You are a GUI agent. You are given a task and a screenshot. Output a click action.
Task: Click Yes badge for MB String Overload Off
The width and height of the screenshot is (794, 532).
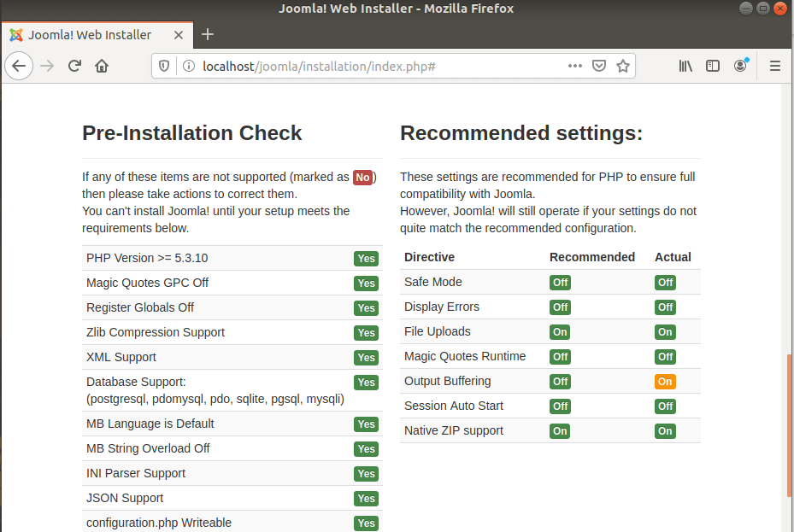pyautogui.click(x=366, y=449)
